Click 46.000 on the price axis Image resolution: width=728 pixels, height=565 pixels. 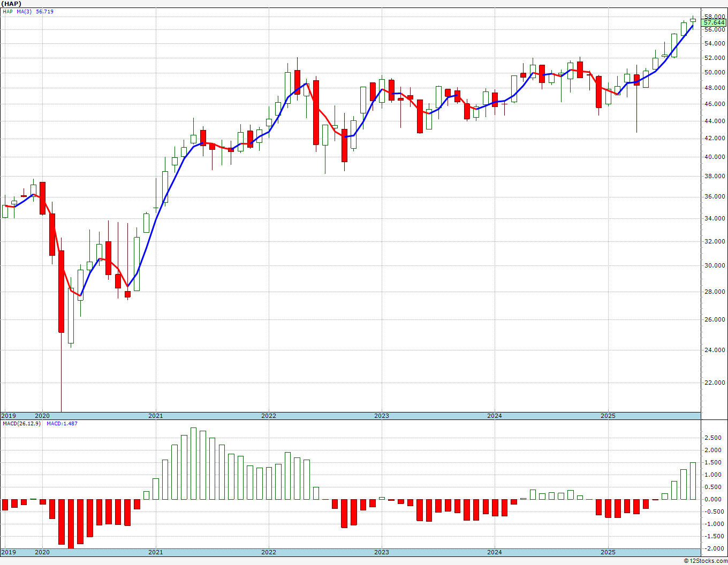tap(715, 104)
